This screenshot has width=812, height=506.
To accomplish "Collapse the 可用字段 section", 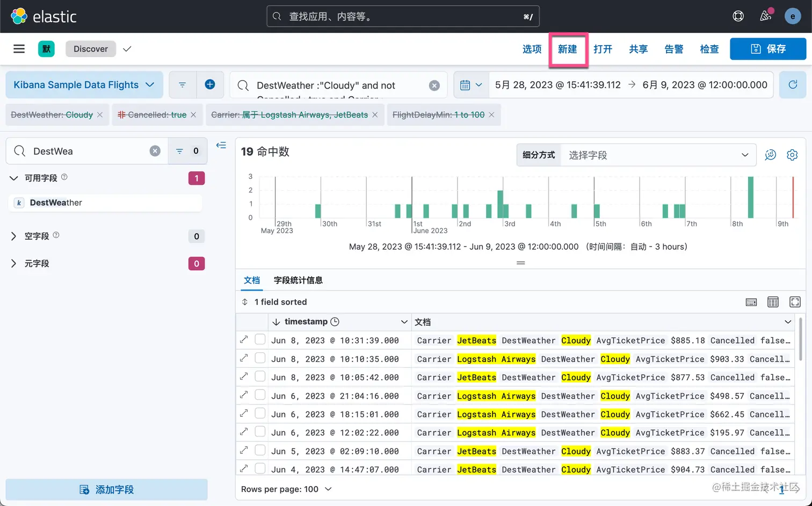I will (x=14, y=178).
